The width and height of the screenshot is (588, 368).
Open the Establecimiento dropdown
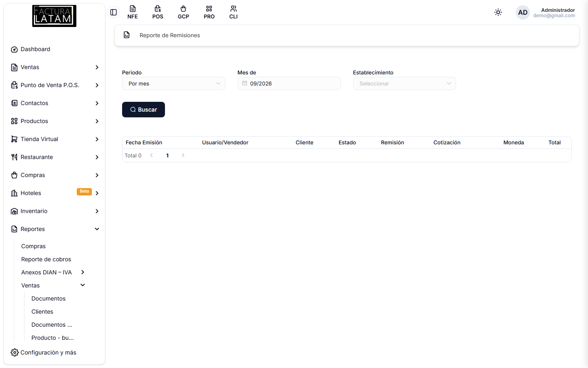pyautogui.click(x=404, y=83)
